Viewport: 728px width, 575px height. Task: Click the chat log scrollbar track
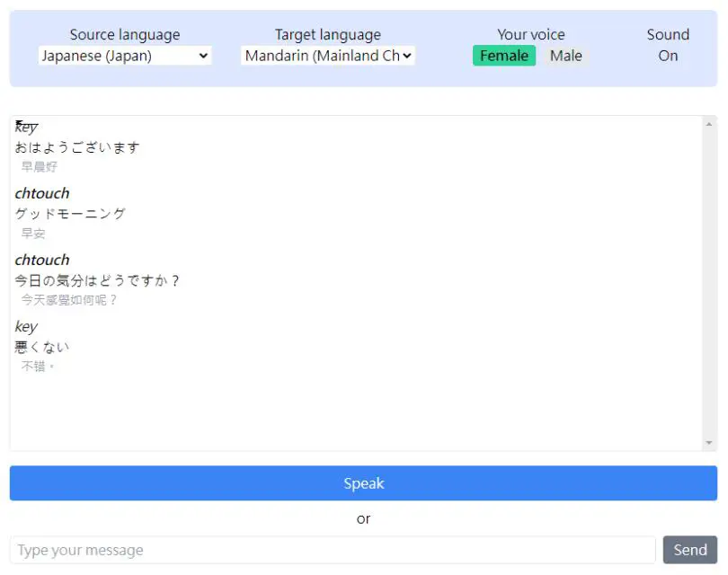[709, 283]
